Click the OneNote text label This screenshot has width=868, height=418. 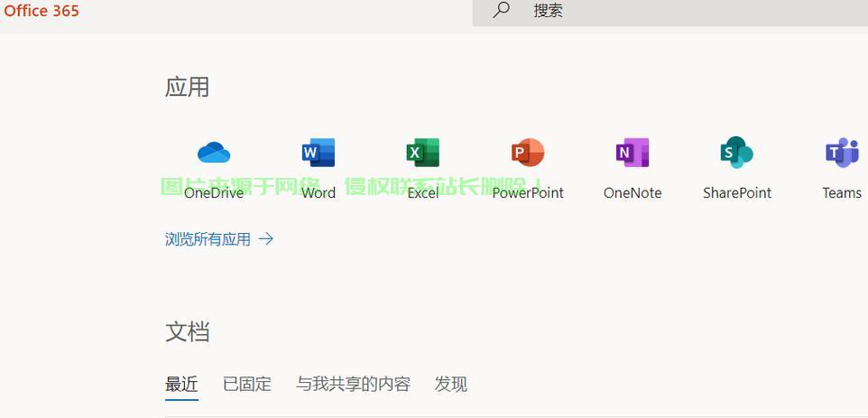(633, 192)
